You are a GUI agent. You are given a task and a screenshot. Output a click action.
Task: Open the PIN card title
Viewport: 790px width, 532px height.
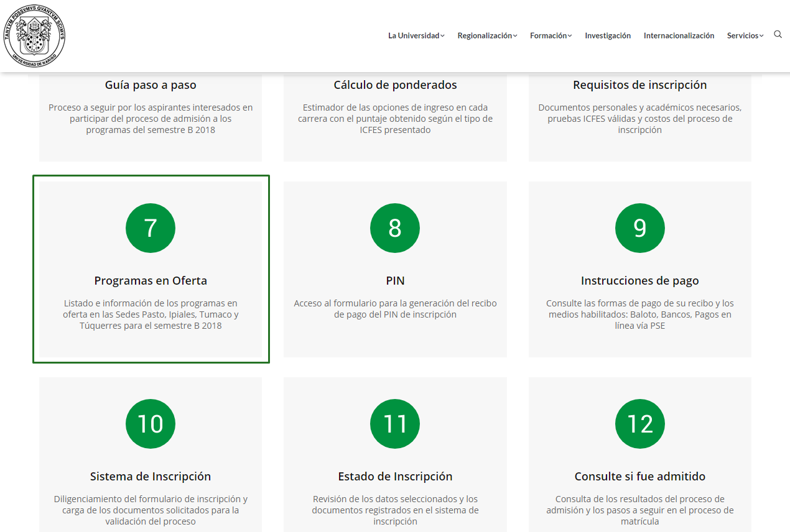click(x=395, y=280)
